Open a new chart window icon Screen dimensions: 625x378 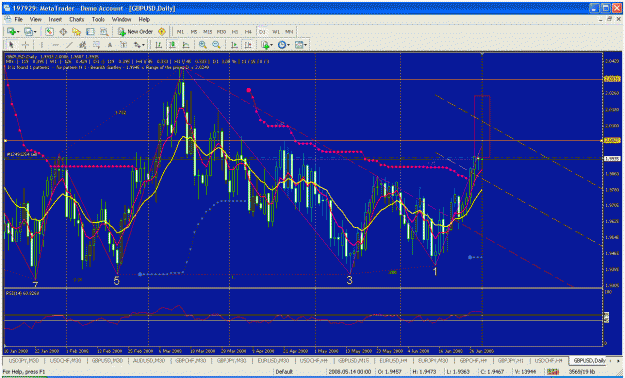click(x=11, y=32)
